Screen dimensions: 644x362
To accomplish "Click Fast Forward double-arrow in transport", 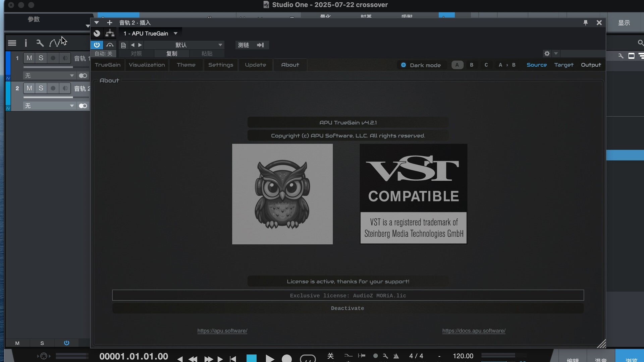I will point(209,359).
